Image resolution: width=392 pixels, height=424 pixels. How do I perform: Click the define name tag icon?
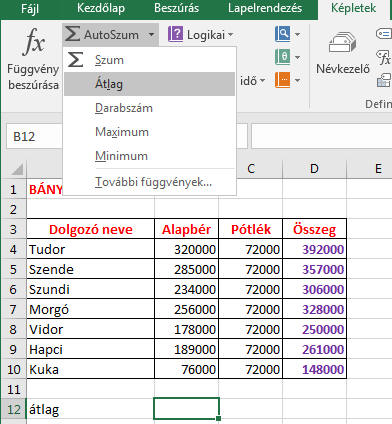[384, 34]
